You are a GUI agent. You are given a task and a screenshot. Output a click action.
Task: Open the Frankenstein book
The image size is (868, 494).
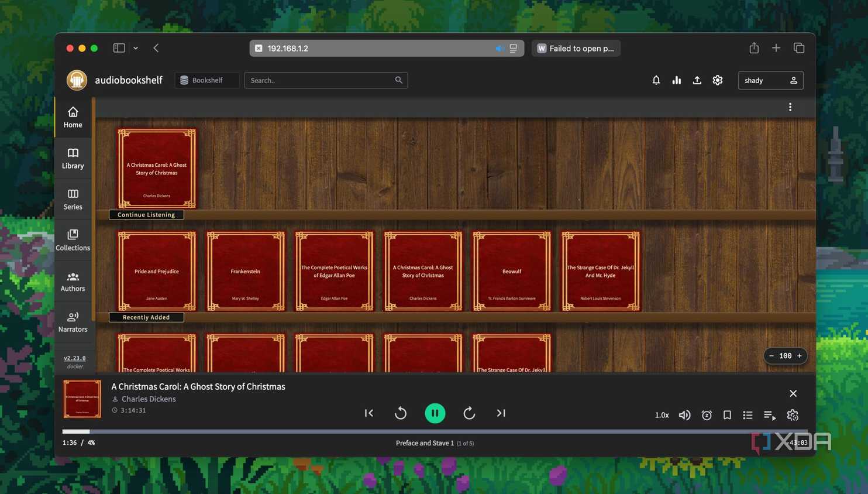coord(246,271)
